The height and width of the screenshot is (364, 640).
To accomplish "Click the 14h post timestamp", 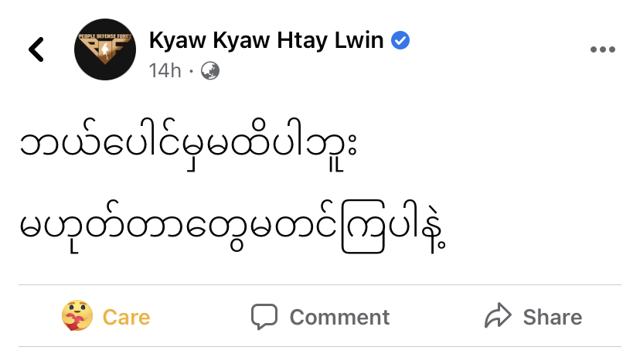I will point(165,70).
